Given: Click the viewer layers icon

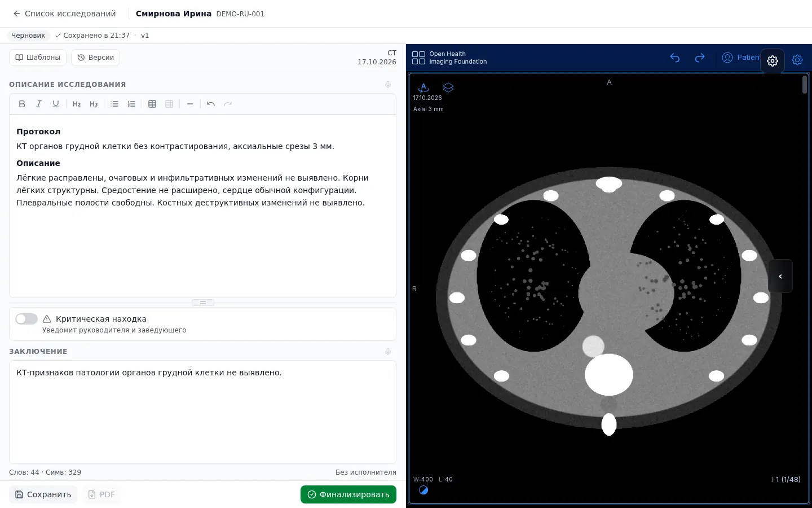Looking at the screenshot, I should coord(448,87).
